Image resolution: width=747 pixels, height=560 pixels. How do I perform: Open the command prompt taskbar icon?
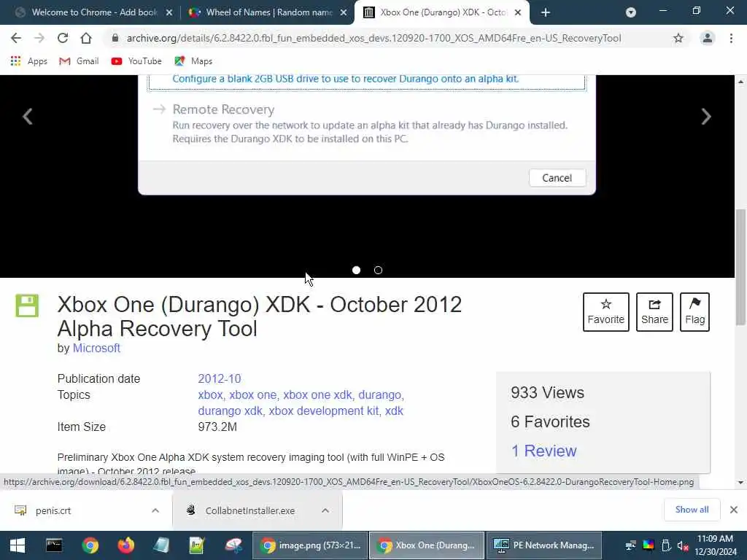coord(54,545)
